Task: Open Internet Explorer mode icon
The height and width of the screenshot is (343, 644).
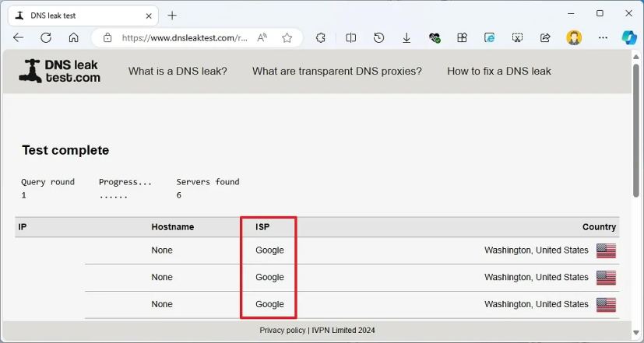Action: click(490, 38)
